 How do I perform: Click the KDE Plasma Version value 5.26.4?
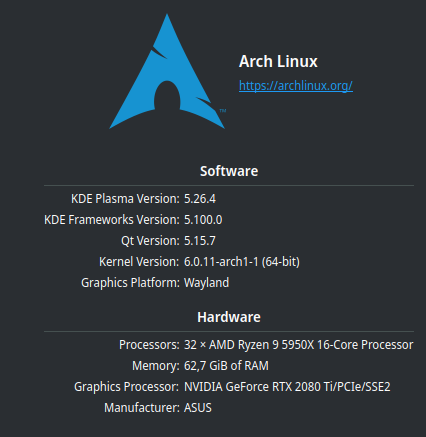200,199
